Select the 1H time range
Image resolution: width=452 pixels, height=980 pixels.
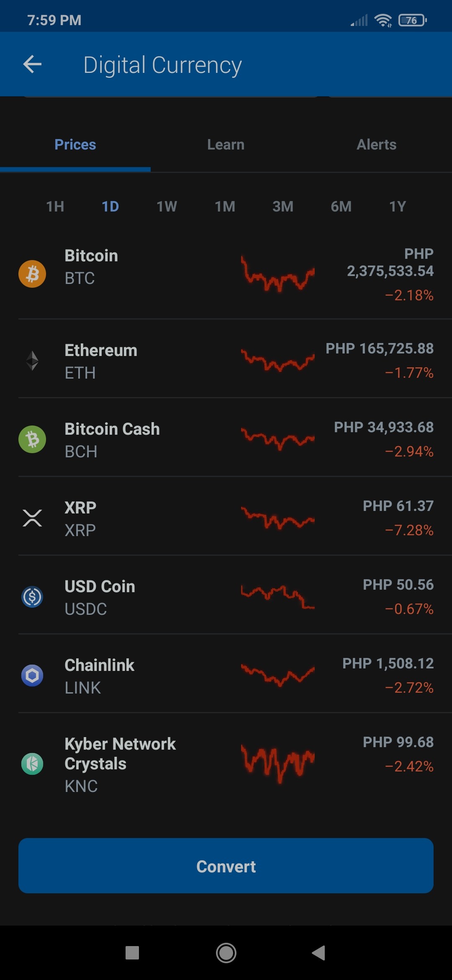55,206
